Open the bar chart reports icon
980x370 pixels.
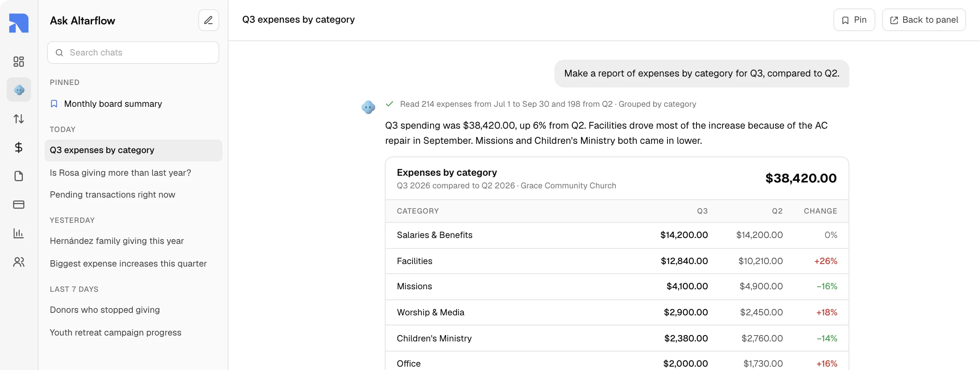[19, 233]
